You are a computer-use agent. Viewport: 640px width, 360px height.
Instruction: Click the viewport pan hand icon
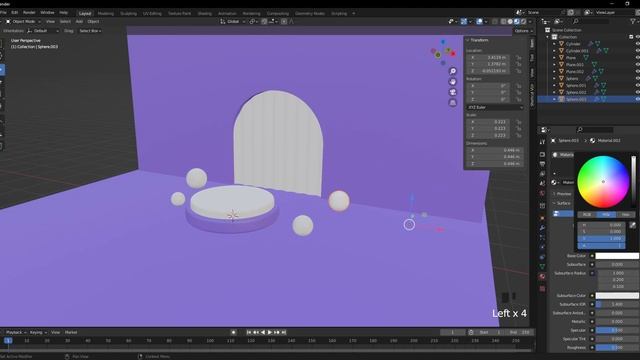tap(453, 82)
